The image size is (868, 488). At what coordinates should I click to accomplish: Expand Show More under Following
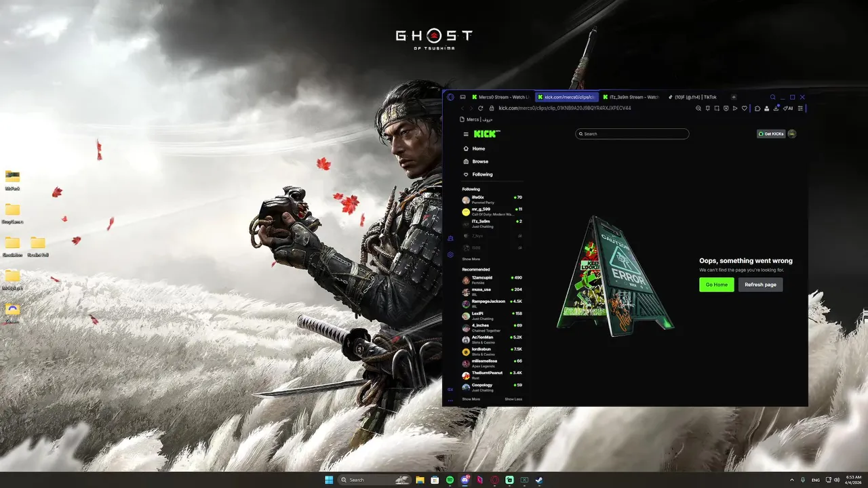pos(471,259)
